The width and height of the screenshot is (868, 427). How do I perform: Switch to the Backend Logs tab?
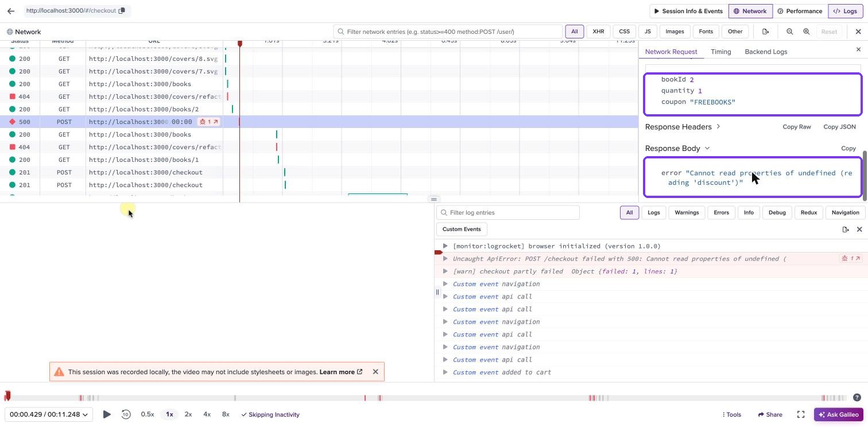click(x=766, y=52)
